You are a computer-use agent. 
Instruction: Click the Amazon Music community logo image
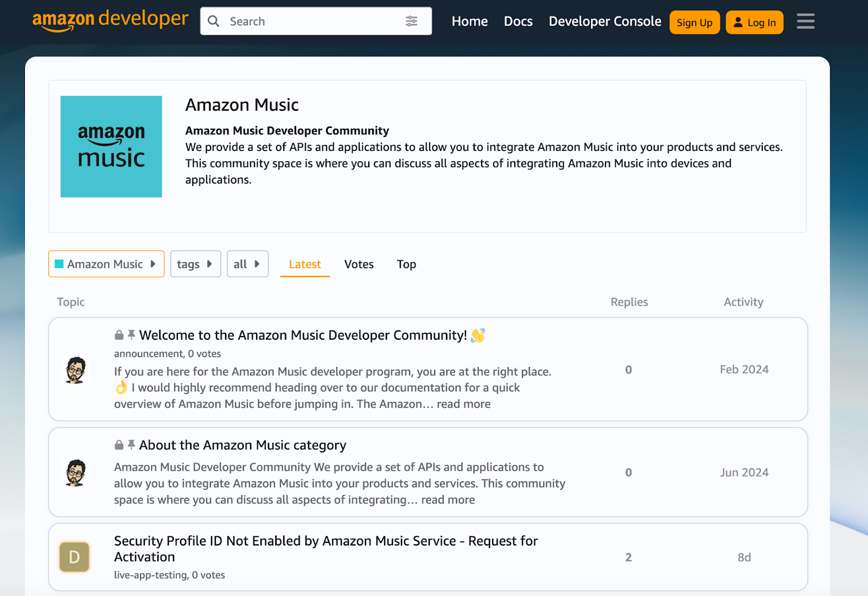[x=111, y=146]
